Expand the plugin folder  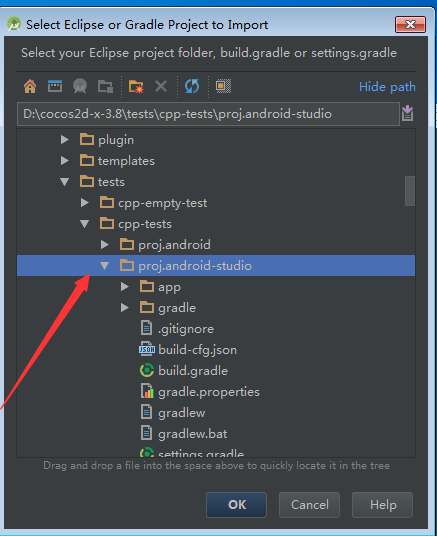[65, 139]
